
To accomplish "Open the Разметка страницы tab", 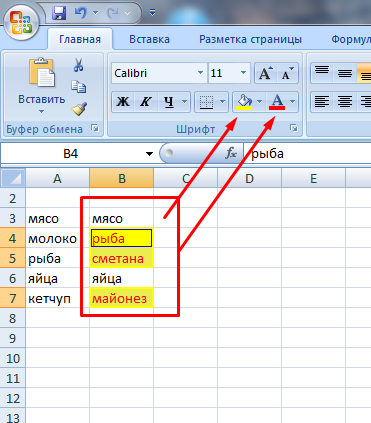I will tap(250, 39).
